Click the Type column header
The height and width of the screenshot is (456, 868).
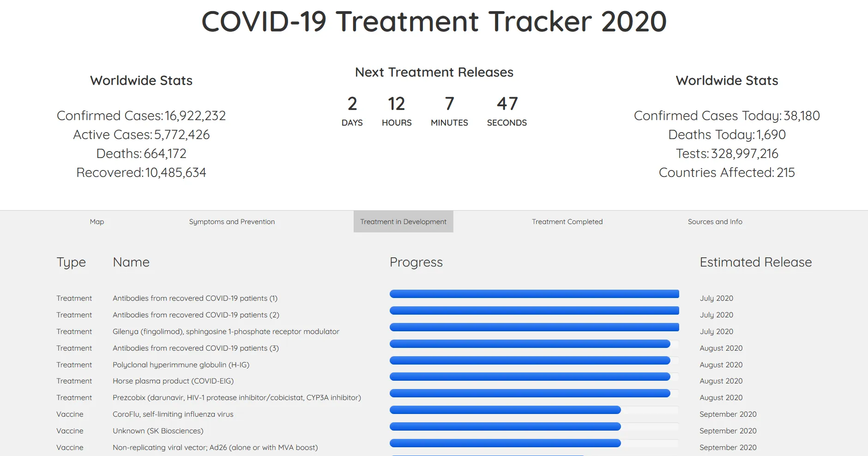(71, 262)
